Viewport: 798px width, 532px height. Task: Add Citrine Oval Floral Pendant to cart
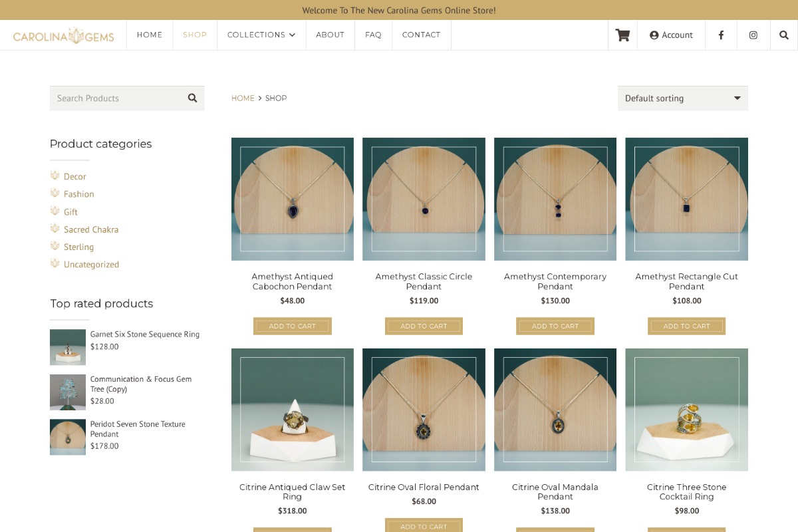[x=424, y=526]
